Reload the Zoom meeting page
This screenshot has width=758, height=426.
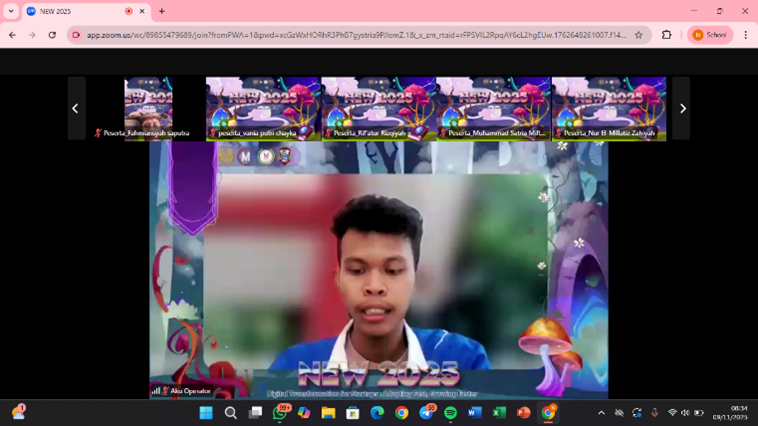click(x=52, y=35)
